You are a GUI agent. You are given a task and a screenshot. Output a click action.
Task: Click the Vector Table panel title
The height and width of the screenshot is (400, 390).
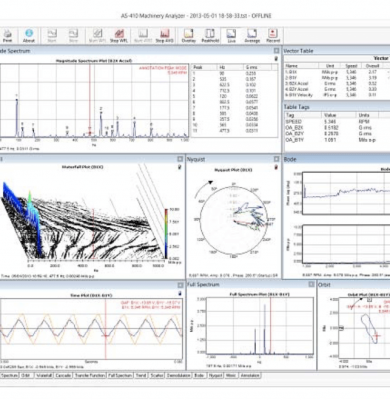(x=298, y=51)
